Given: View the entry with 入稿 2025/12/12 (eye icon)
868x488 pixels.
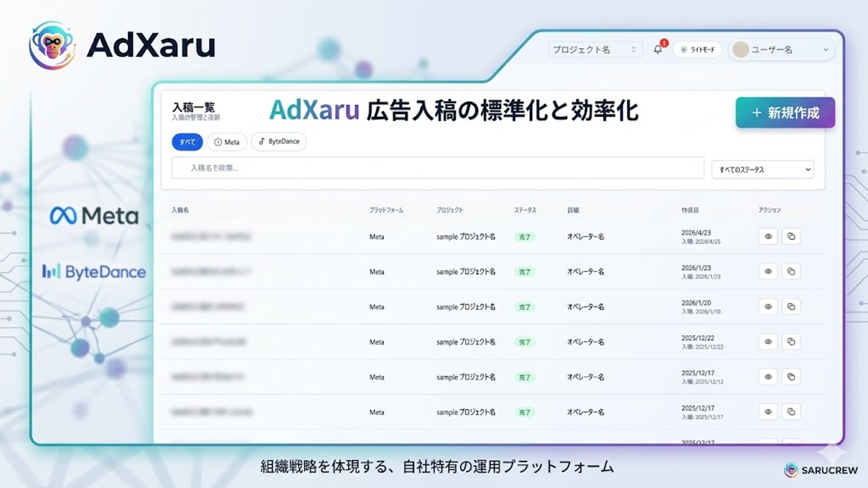Looking at the screenshot, I should (x=768, y=377).
